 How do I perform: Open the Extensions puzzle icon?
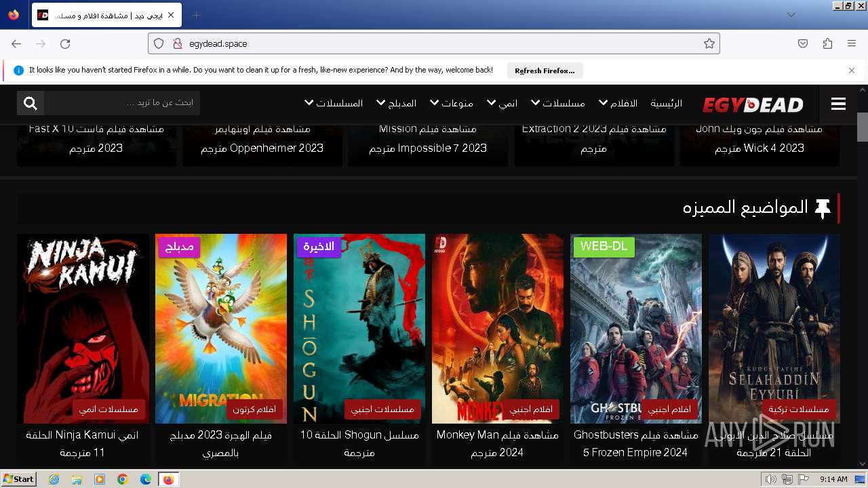pyautogui.click(x=827, y=43)
